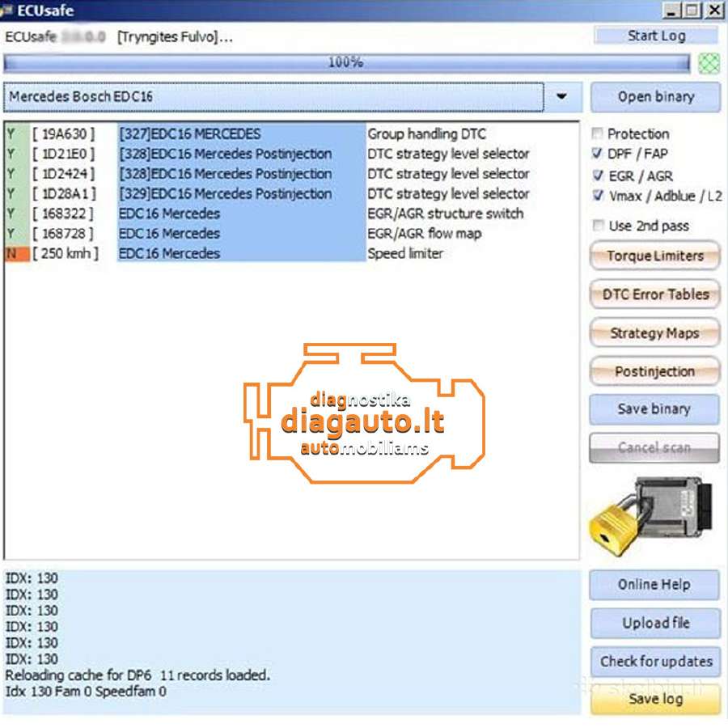Click the 100% progress bar
This screenshot has width=728, height=728.
[346, 62]
